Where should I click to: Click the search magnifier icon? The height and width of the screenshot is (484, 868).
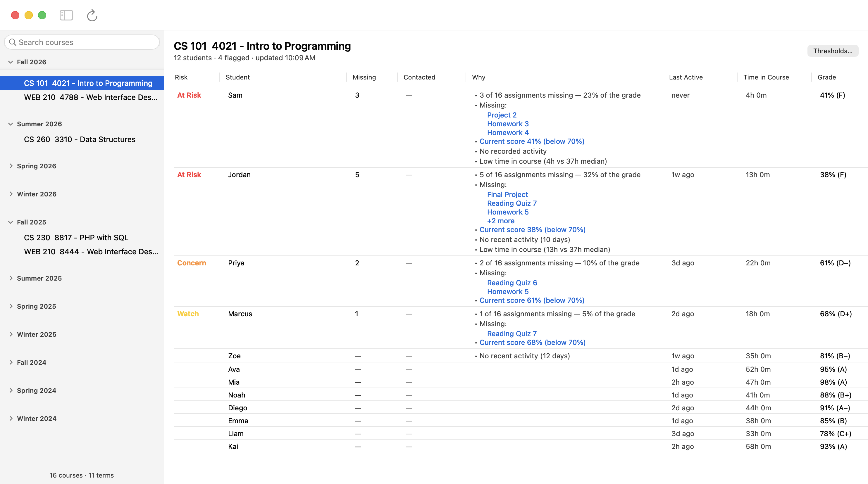[x=13, y=42]
